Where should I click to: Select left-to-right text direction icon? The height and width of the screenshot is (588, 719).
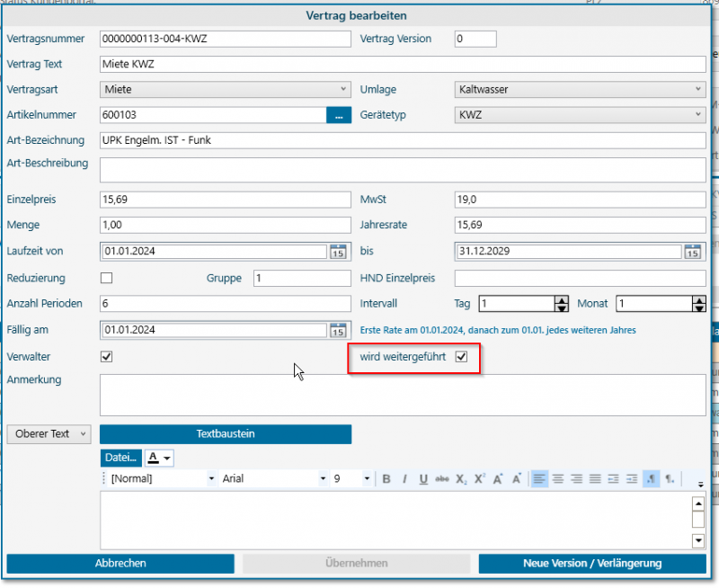point(651,479)
